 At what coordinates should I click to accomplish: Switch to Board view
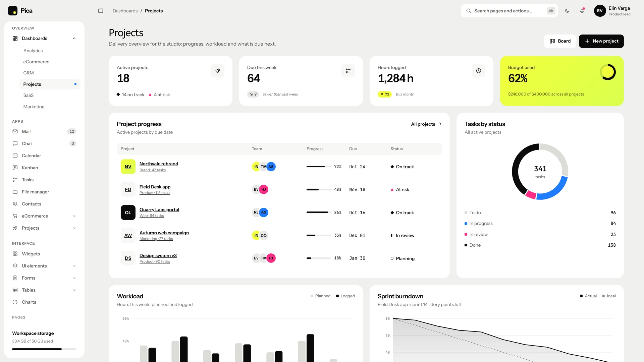(x=560, y=41)
